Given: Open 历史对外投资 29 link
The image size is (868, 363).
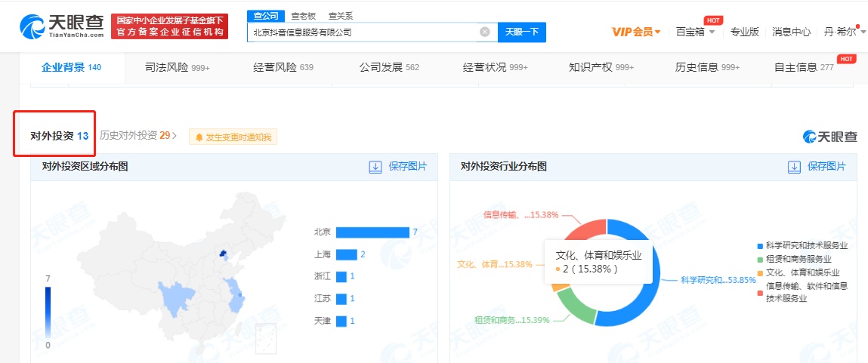Looking at the screenshot, I should pyautogui.click(x=138, y=136).
